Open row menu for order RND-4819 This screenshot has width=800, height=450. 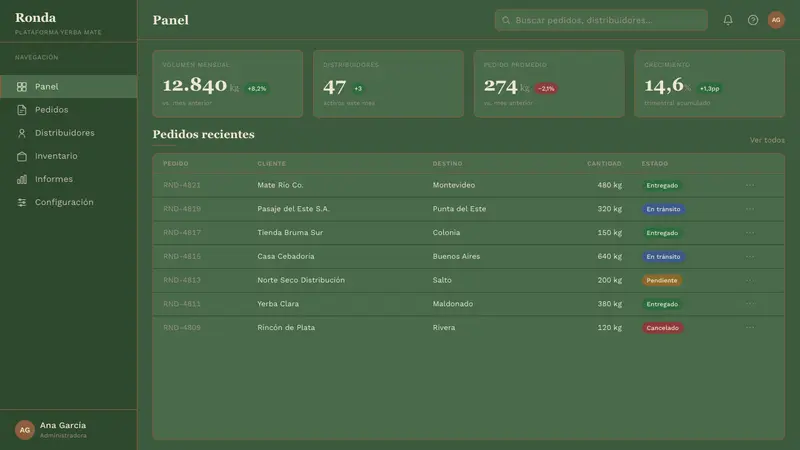point(749,209)
